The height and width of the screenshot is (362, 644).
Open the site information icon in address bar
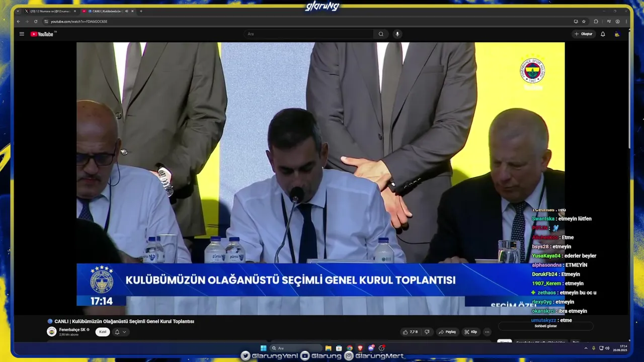(46, 22)
